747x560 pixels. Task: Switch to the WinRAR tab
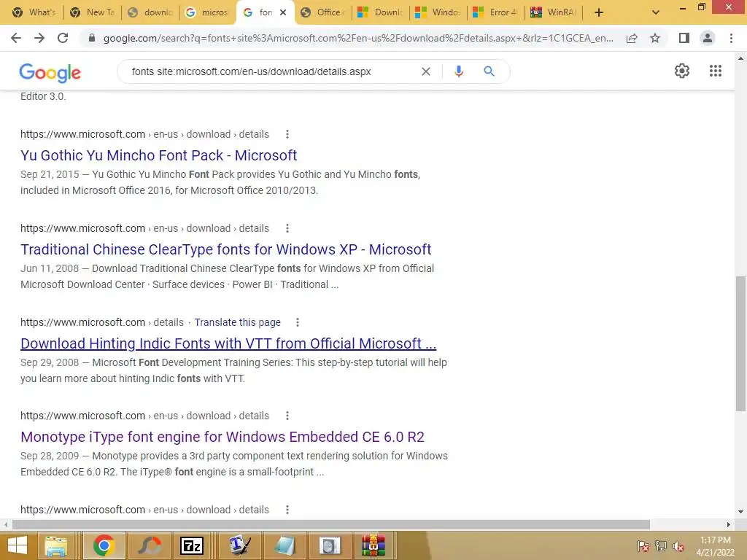tap(554, 12)
